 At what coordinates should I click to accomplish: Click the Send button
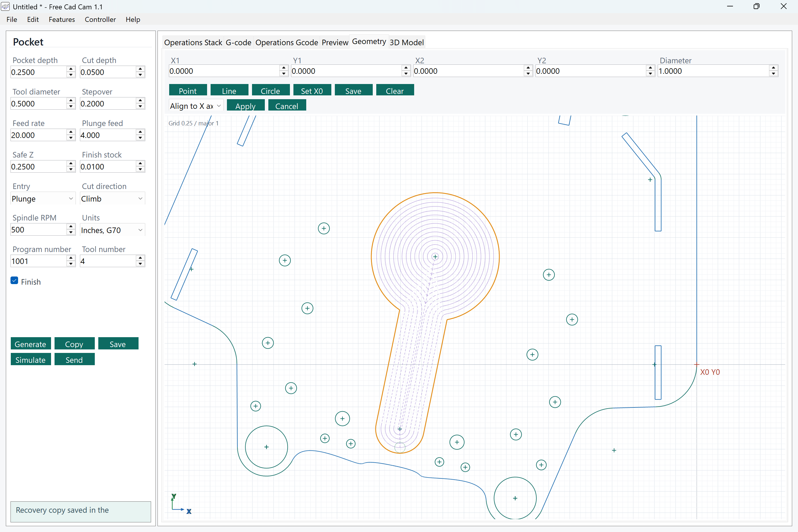[74, 359]
